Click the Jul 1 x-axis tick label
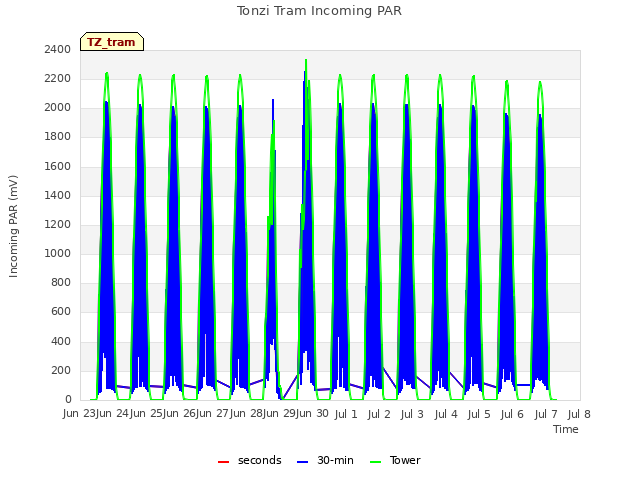 [346, 415]
